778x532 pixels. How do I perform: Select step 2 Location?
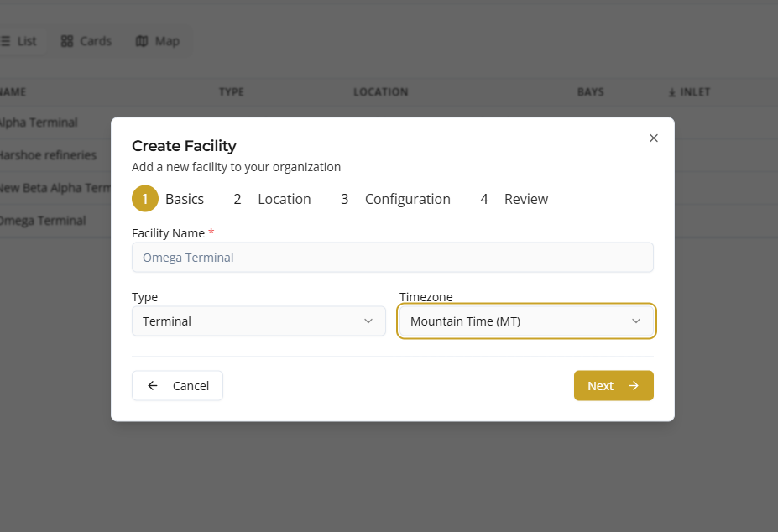(x=272, y=199)
